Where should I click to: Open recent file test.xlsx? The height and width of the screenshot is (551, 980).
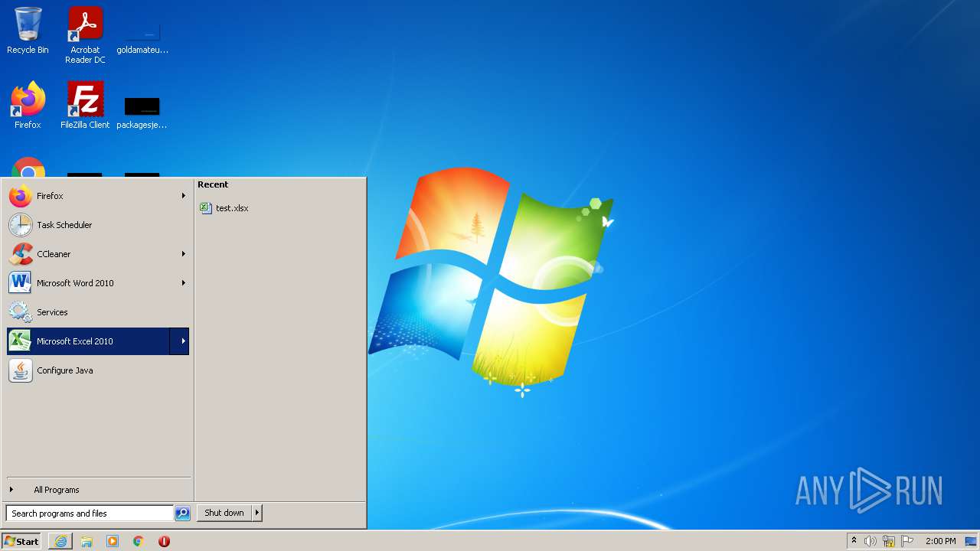[232, 208]
